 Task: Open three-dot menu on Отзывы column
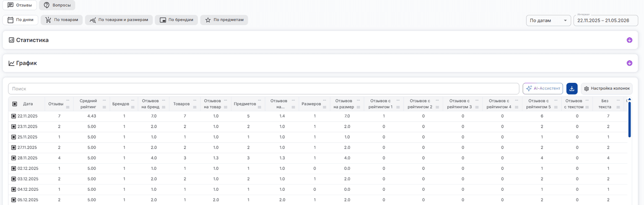(68, 100)
